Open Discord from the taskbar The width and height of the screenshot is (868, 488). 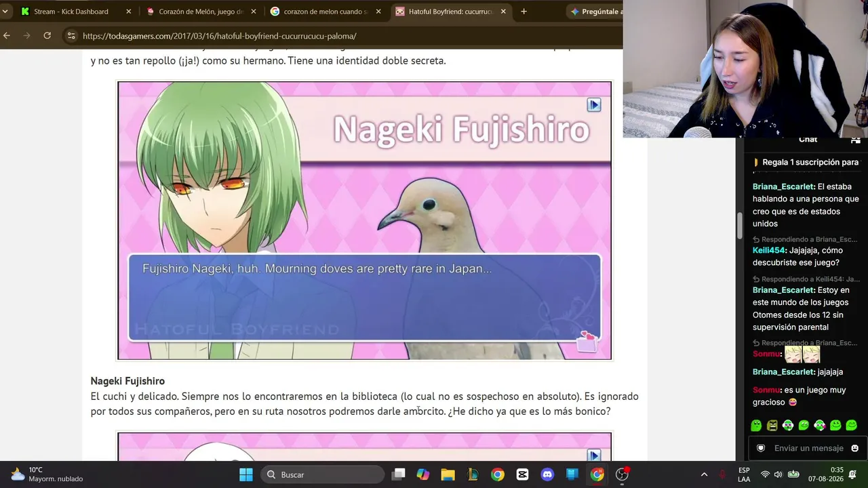click(x=547, y=474)
